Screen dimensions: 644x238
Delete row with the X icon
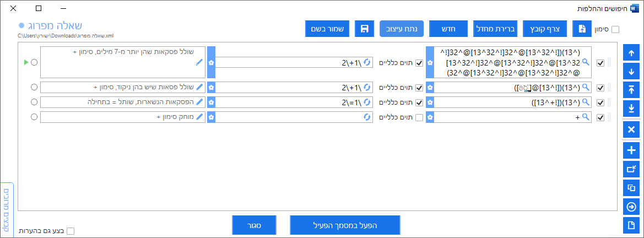tap(631, 129)
